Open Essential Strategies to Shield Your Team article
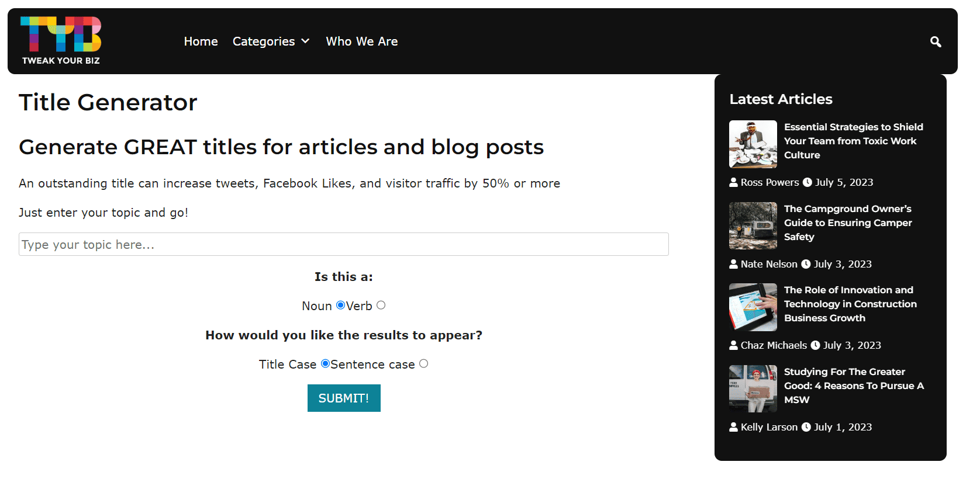The image size is (980, 486). [x=853, y=141]
